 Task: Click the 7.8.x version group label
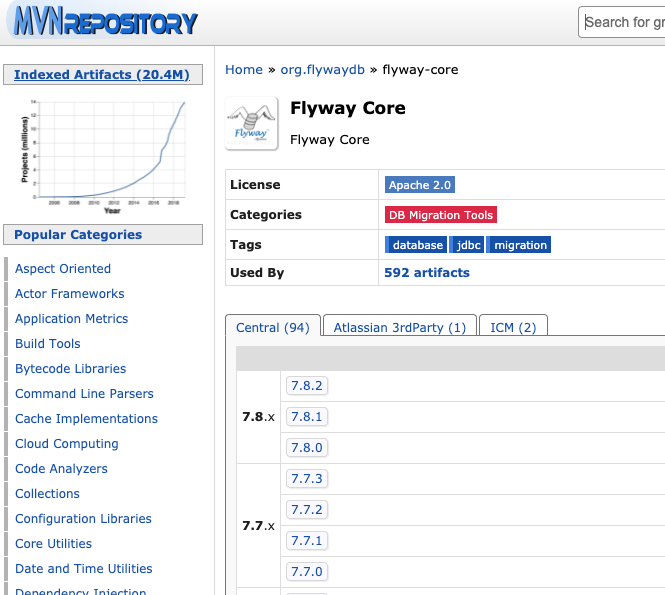258,417
